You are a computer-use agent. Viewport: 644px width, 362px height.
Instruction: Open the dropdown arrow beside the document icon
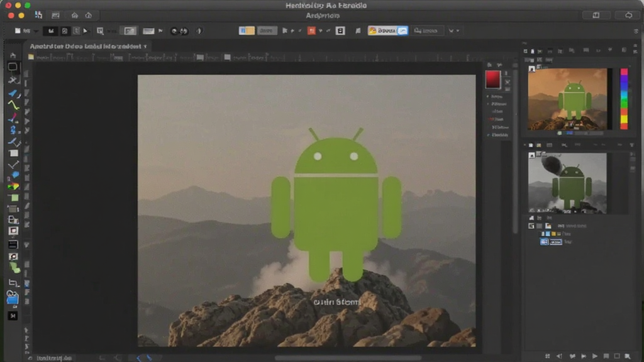[36, 31]
